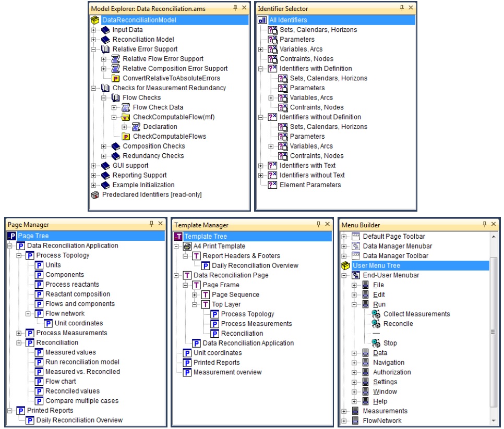Viewport: 504px width, 429px height.
Task: Click the Identifiers with Definition icon
Action: tap(272, 69)
